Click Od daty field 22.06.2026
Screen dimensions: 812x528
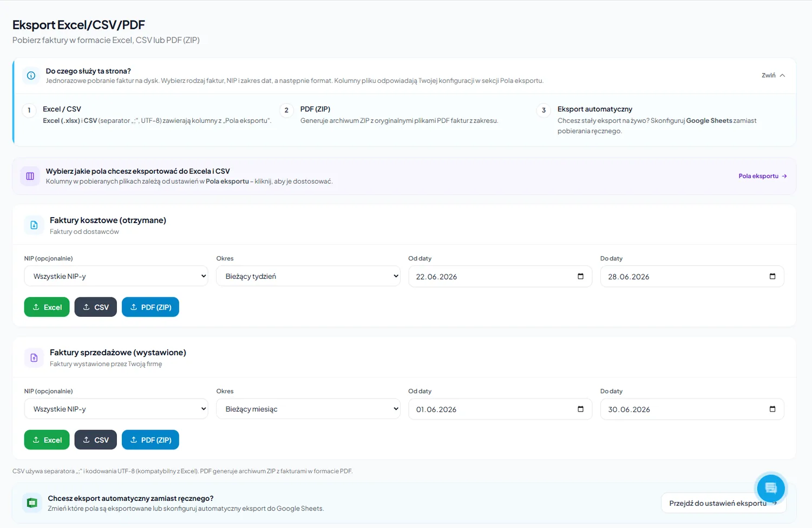[500, 276]
